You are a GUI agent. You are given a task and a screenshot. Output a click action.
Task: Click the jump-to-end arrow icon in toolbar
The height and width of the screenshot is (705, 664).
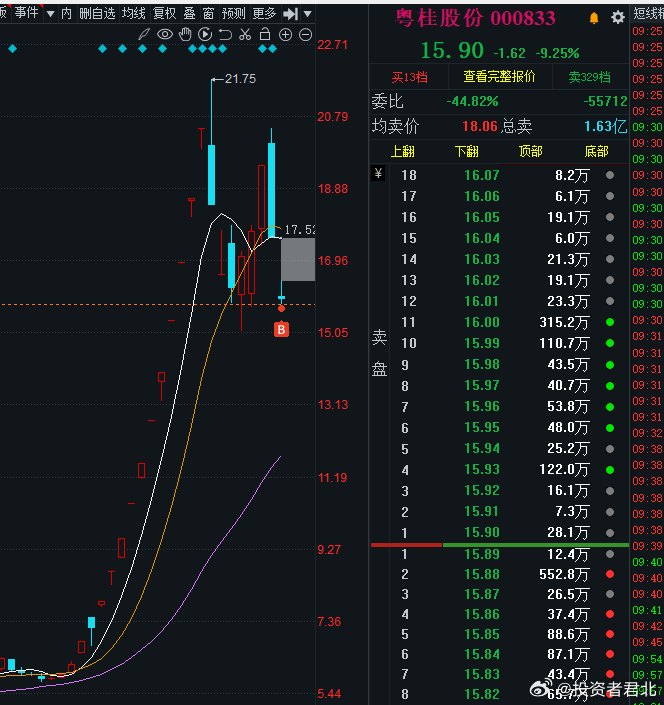tap(290, 14)
